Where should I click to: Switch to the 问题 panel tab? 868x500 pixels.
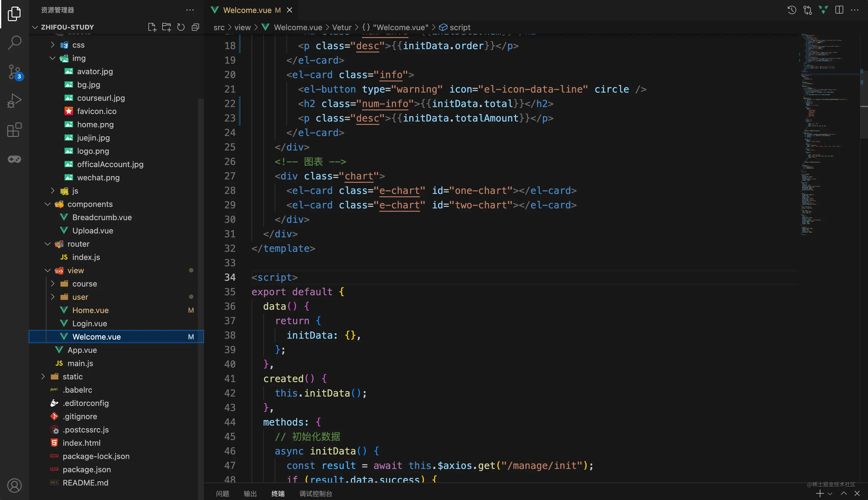[223, 493]
